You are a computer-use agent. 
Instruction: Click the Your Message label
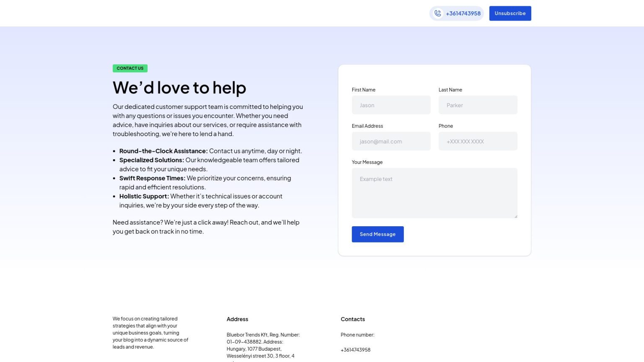[367, 162]
